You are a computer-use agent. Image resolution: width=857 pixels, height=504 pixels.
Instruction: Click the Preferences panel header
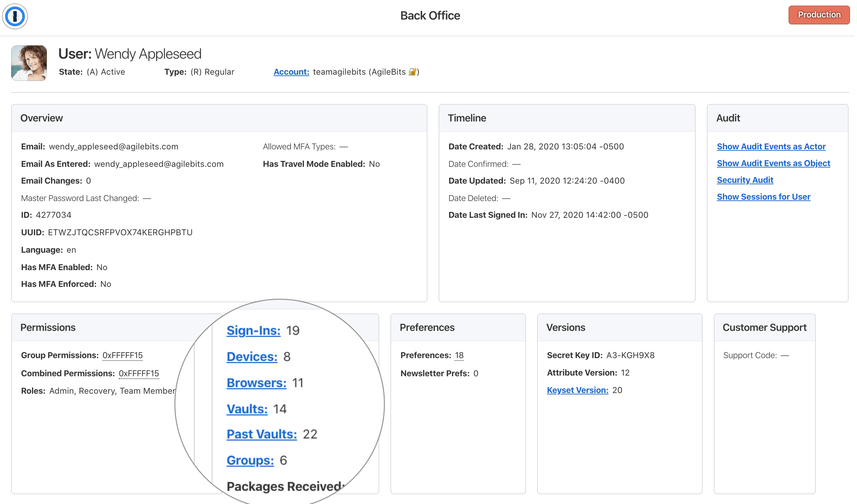(x=458, y=327)
